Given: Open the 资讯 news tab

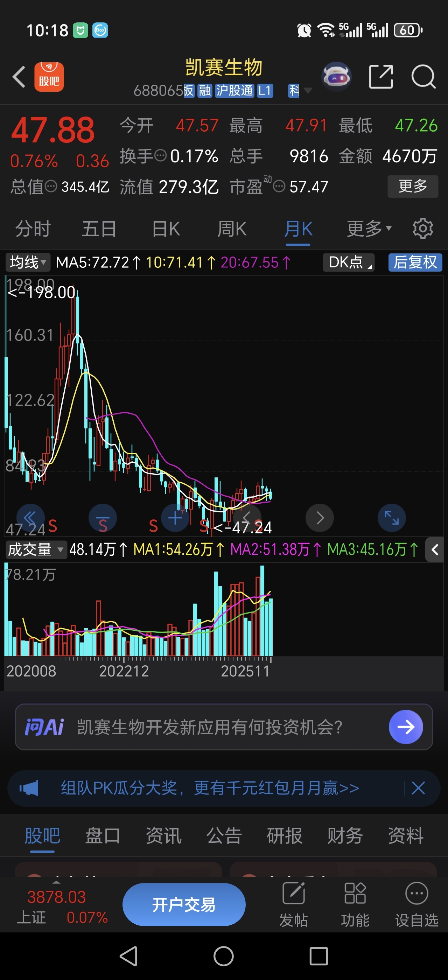Looking at the screenshot, I should (163, 835).
